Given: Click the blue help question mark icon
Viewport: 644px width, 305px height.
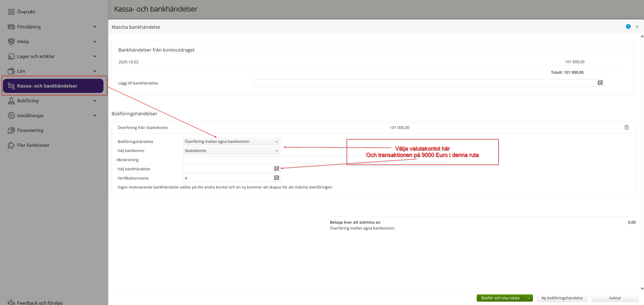Looking at the screenshot, I should point(628,26).
